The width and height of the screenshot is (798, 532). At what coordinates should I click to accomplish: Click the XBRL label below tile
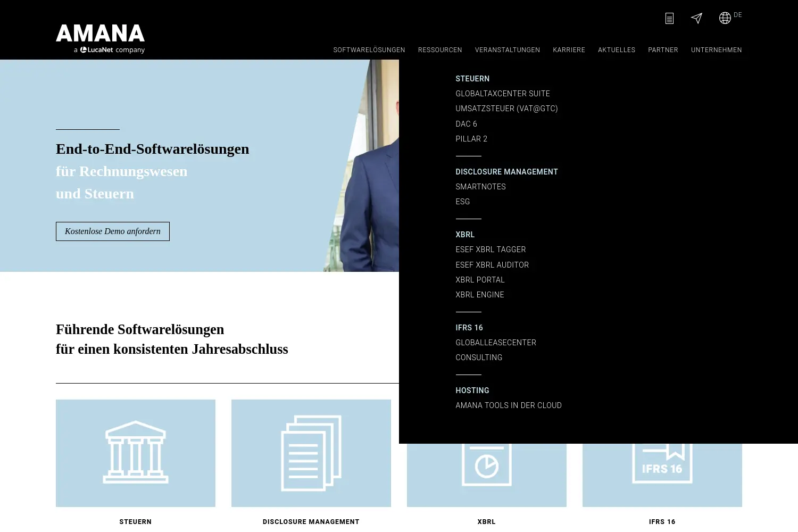pyautogui.click(x=487, y=522)
